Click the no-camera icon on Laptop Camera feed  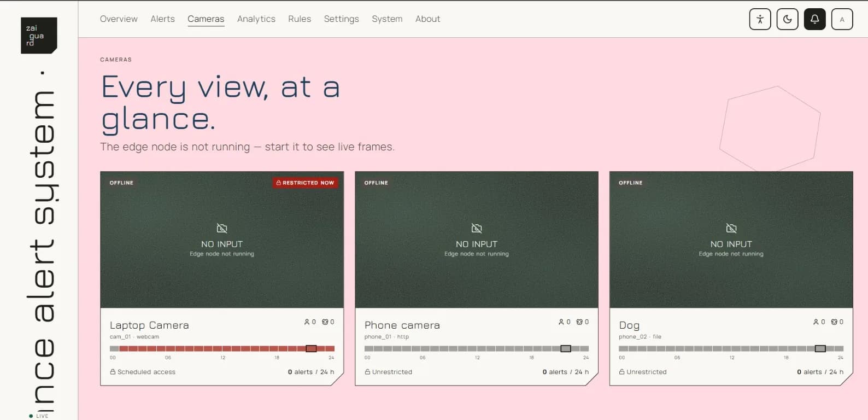(222, 228)
